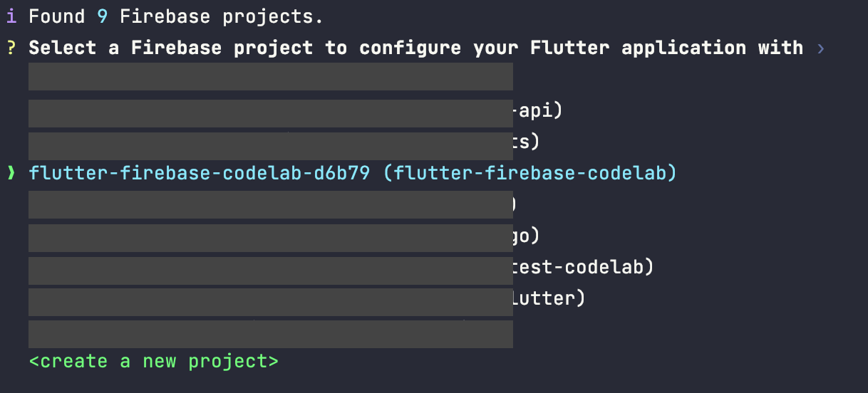Select the redacted row below the highlighted project
868x393 pixels.
coord(271,205)
